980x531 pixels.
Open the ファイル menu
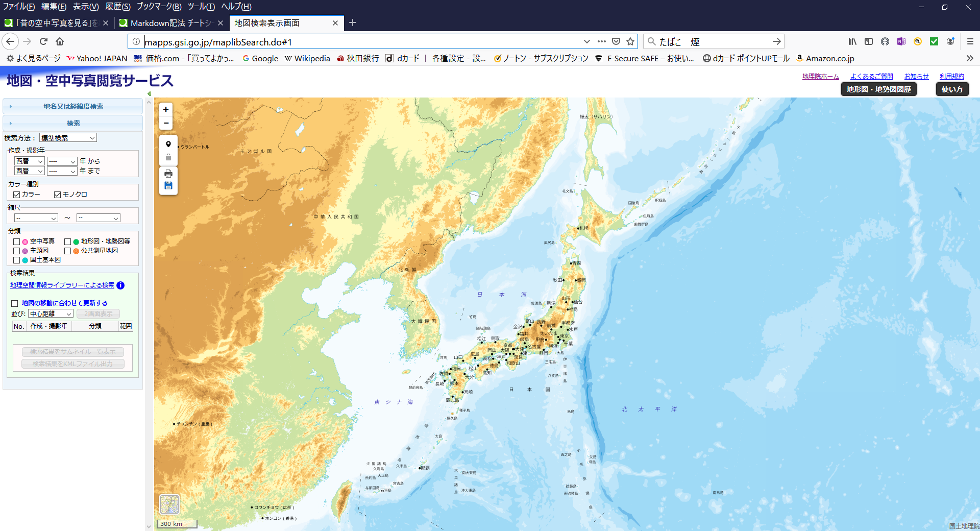(19, 7)
